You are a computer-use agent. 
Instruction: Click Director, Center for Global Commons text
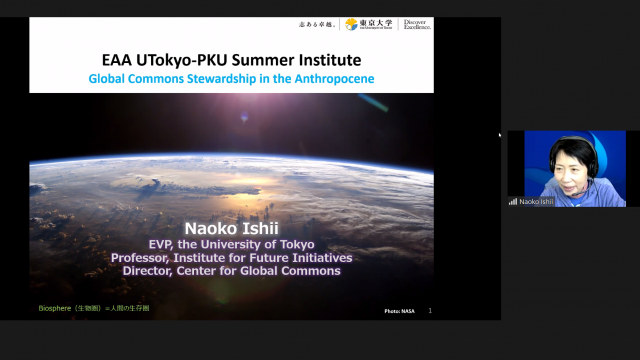[231, 271]
